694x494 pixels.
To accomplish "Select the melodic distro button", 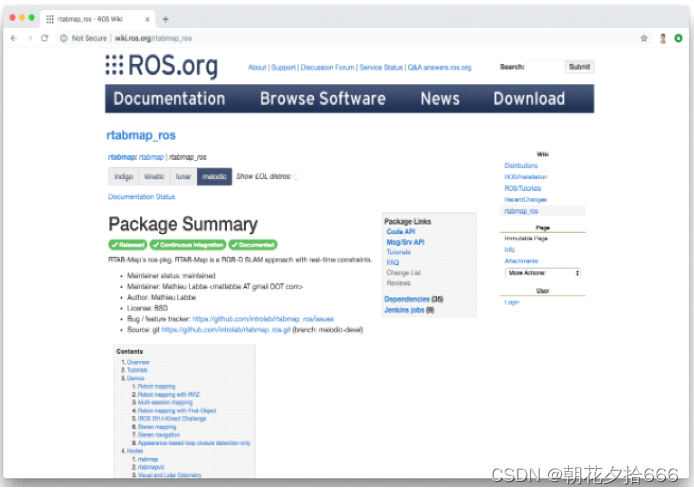I will point(215,177).
